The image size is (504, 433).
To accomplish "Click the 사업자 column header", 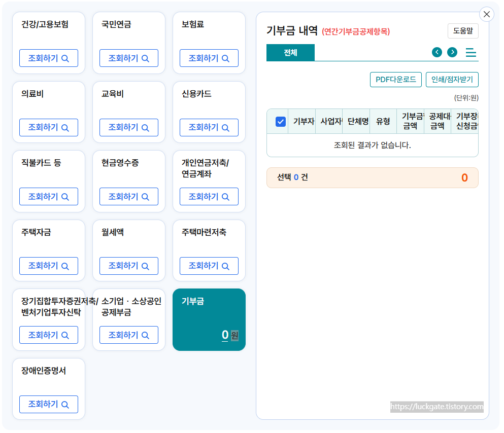I will tap(329, 121).
